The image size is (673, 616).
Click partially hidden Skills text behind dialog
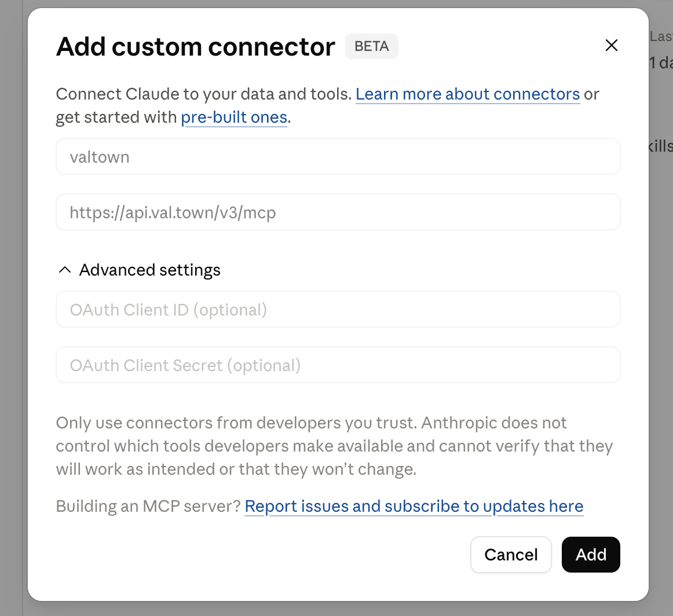pyautogui.click(x=661, y=146)
